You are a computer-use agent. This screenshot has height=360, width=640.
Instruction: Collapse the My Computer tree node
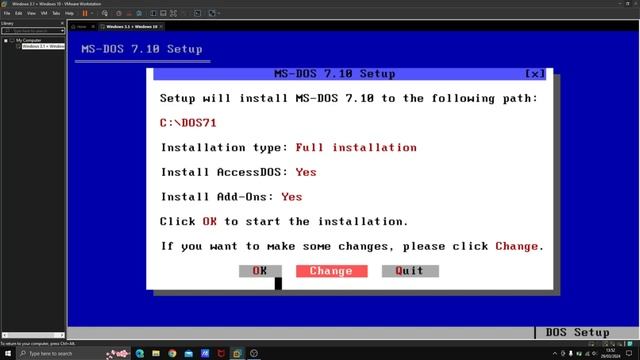tap(6, 40)
